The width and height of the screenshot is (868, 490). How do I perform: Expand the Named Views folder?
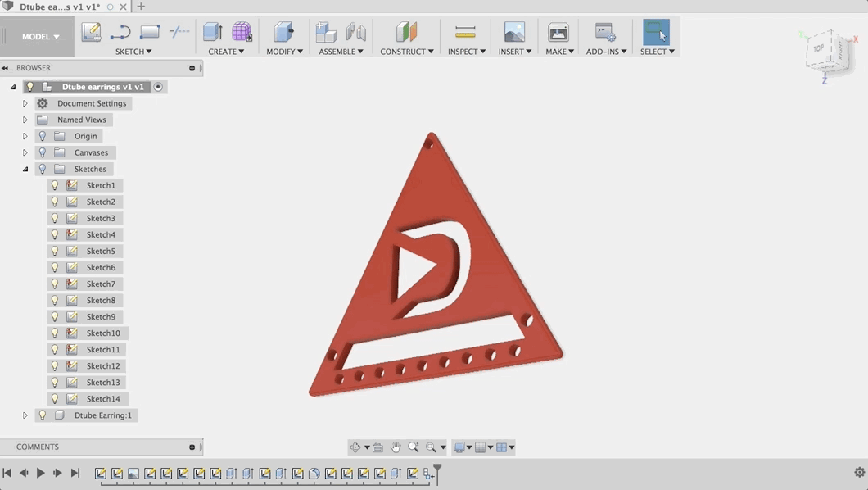coord(25,120)
